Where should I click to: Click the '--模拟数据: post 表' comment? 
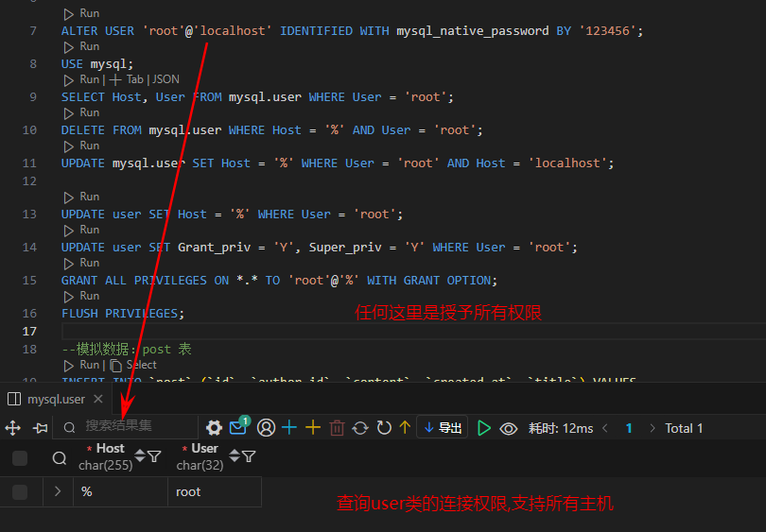[x=127, y=350]
